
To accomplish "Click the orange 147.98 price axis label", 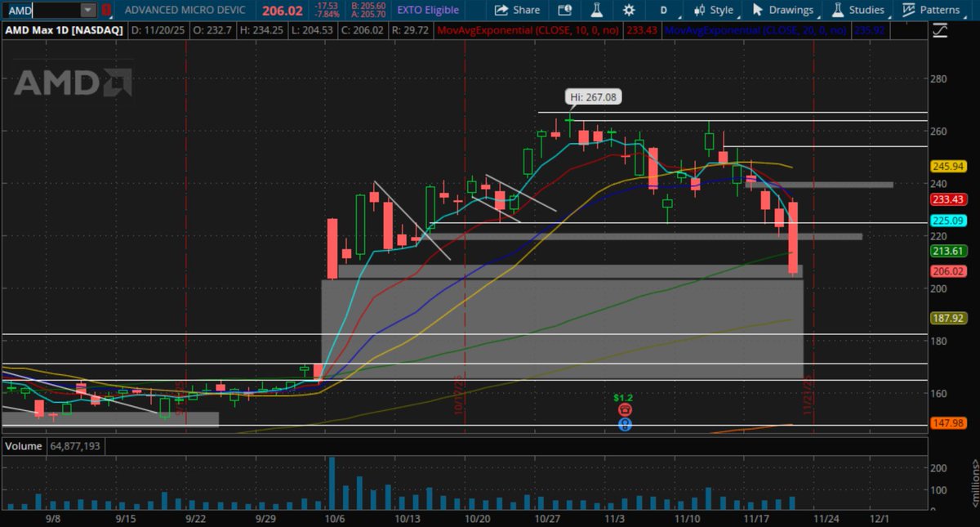I will pyautogui.click(x=949, y=422).
